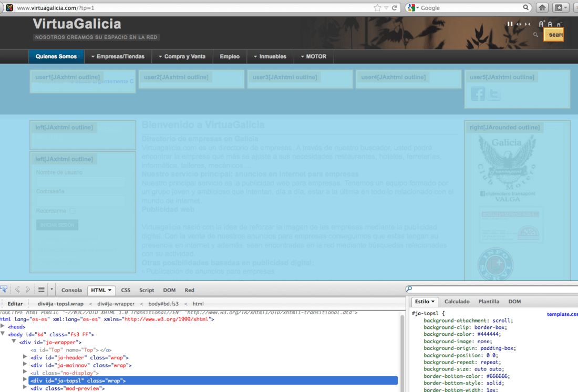Go back in Firebug history

17,290
